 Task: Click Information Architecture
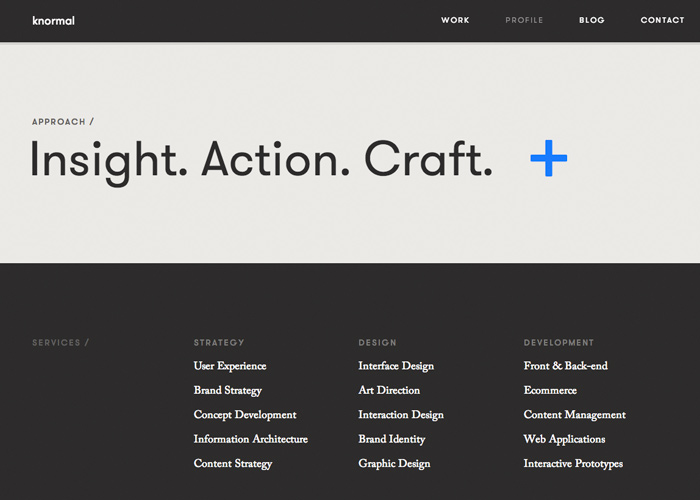click(x=251, y=440)
